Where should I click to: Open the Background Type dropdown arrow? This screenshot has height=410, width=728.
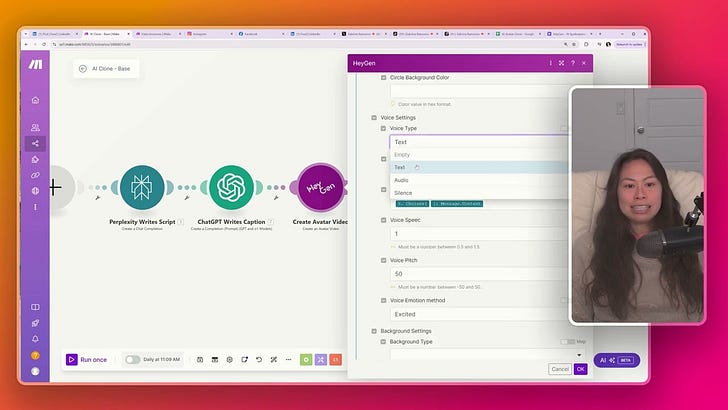579,355
